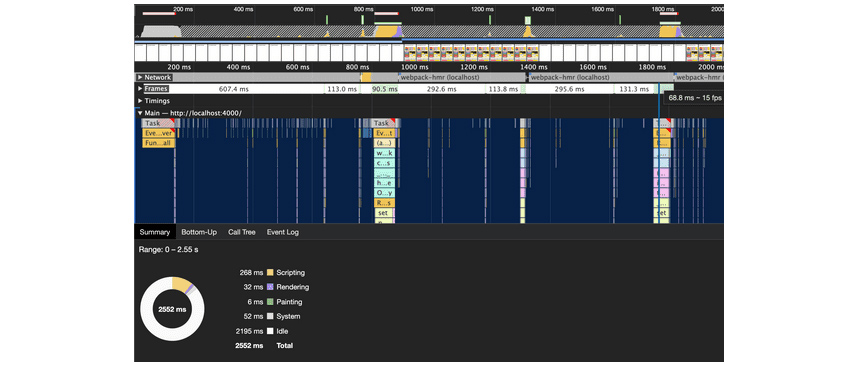Screen dimensions: 844x365
Task: Open the Call Tree tab
Action: point(242,232)
